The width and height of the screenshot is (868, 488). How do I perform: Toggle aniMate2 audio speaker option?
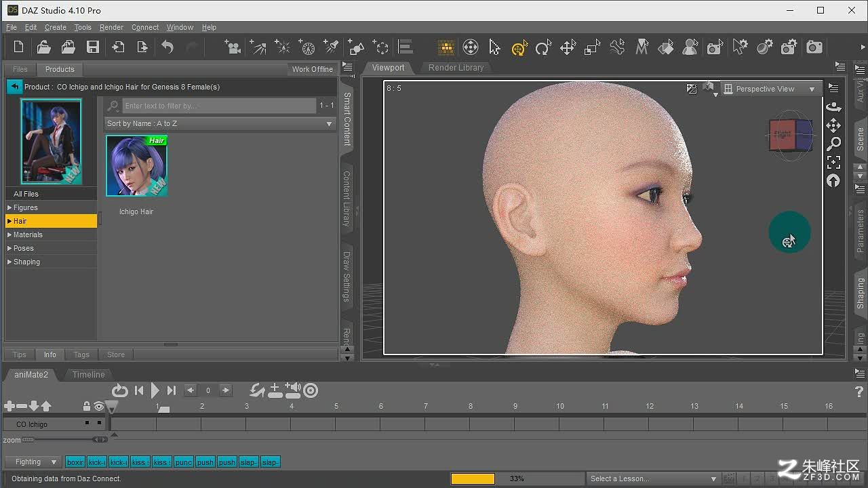click(x=293, y=390)
